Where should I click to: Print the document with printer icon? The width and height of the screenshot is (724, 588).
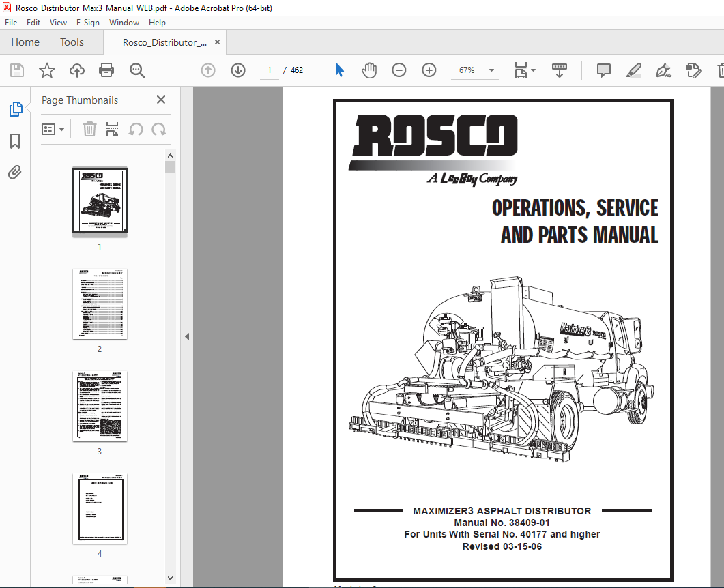click(x=106, y=70)
